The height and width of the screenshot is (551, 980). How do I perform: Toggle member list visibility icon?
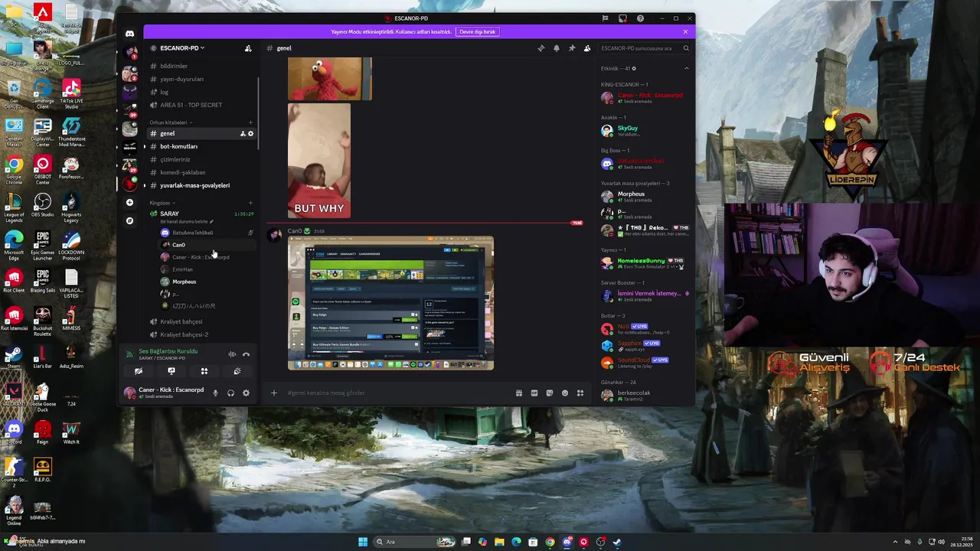coord(587,48)
